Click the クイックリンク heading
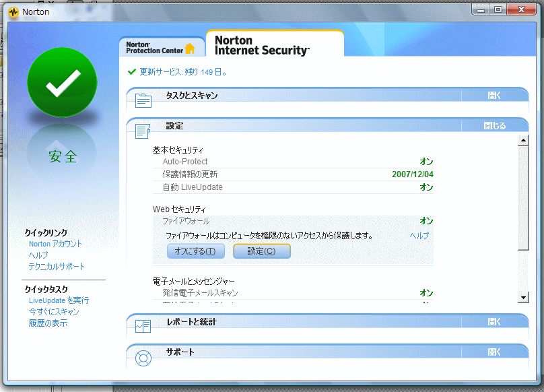The width and height of the screenshot is (544, 392). [46, 232]
